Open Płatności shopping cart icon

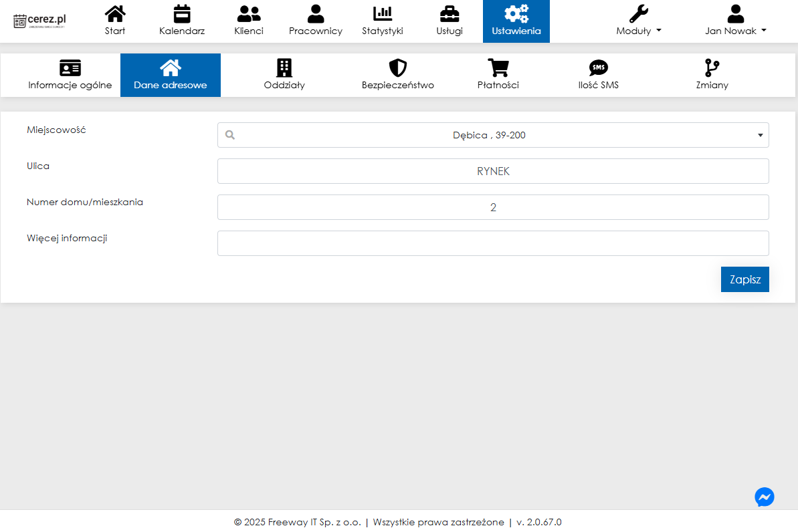pos(498,68)
